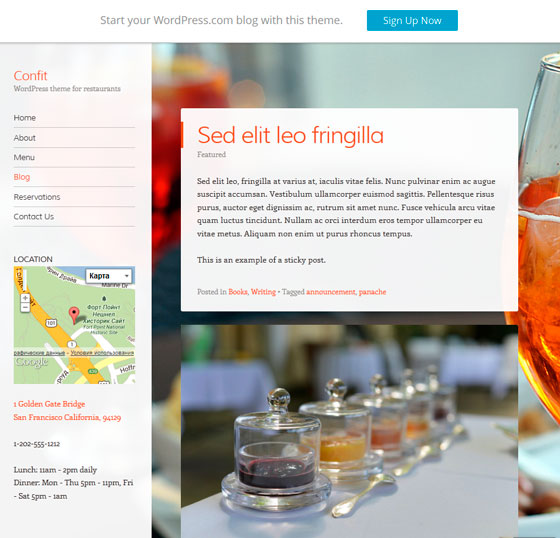The image size is (560, 538).
Task: Click the Google logo on the map
Action: (x=31, y=362)
